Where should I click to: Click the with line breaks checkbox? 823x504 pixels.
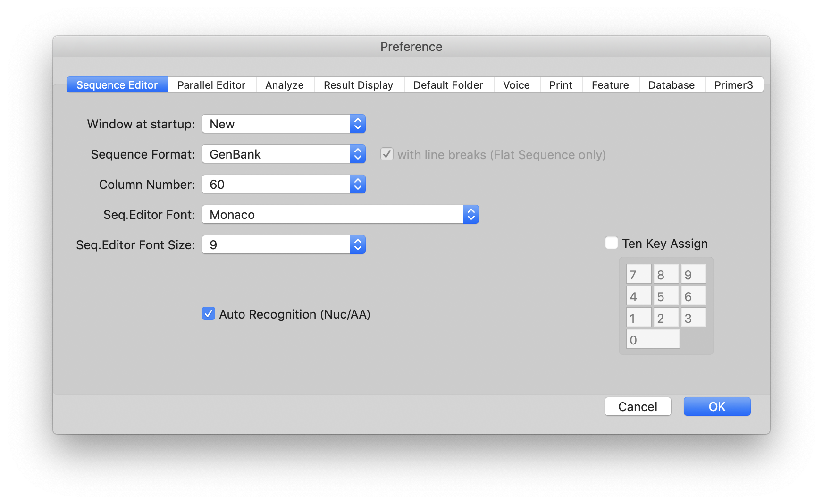[387, 154]
